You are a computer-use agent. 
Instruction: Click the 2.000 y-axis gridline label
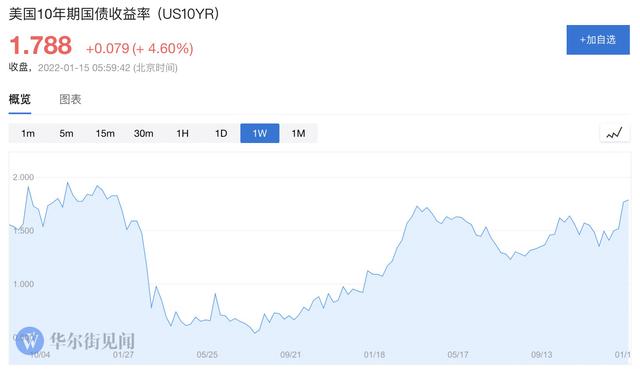pyautogui.click(x=23, y=177)
